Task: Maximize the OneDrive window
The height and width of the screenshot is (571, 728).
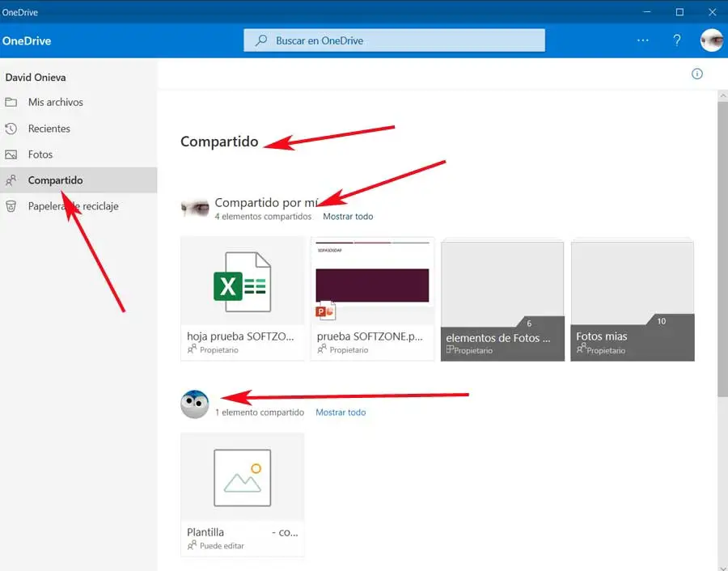Action: click(x=679, y=11)
